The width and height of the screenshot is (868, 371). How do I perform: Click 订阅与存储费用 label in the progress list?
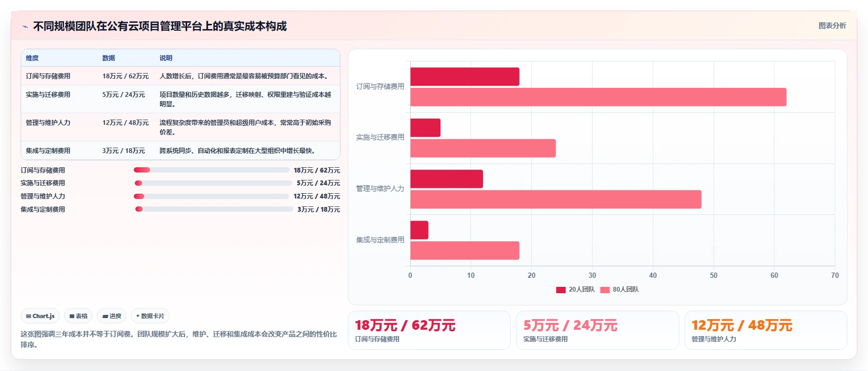[x=43, y=170]
